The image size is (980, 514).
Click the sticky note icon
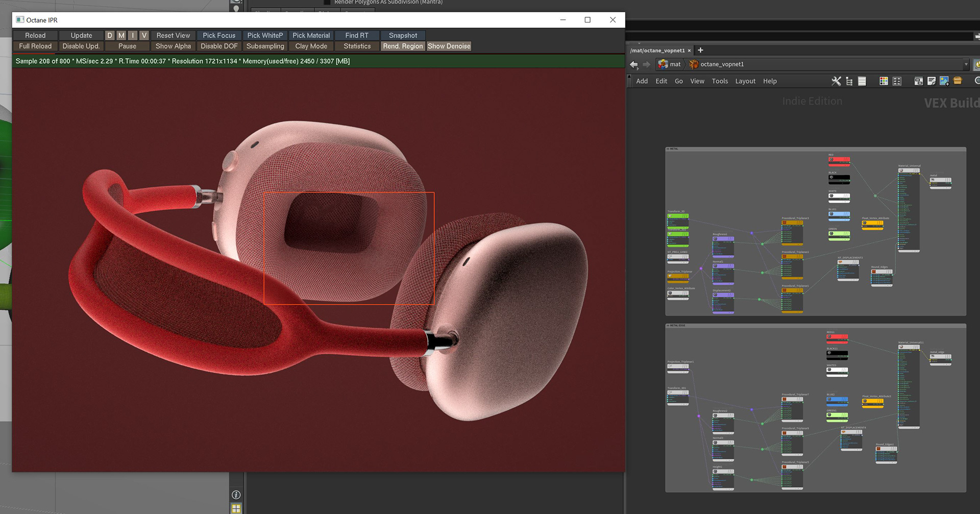pyautogui.click(x=932, y=81)
